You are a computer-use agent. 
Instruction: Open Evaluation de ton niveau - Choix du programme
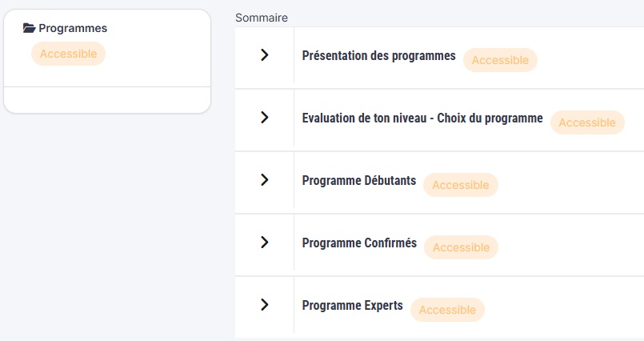tap(422, 118)
